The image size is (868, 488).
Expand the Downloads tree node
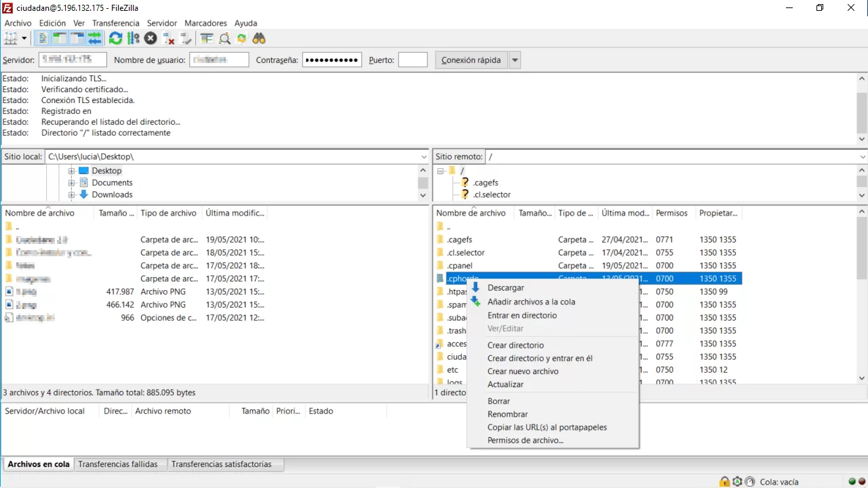tap(72, 195)
